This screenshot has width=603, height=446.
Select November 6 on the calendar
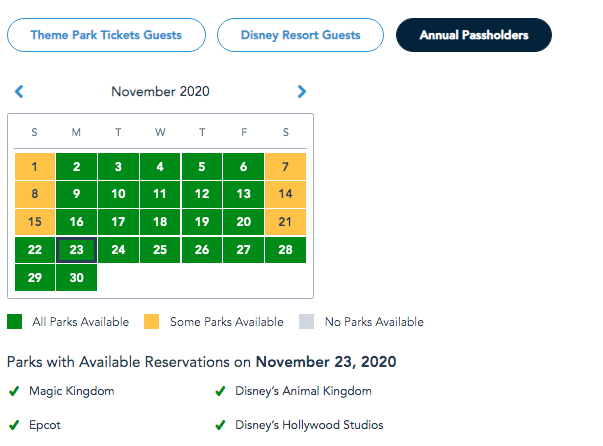[x=244, y=167]
